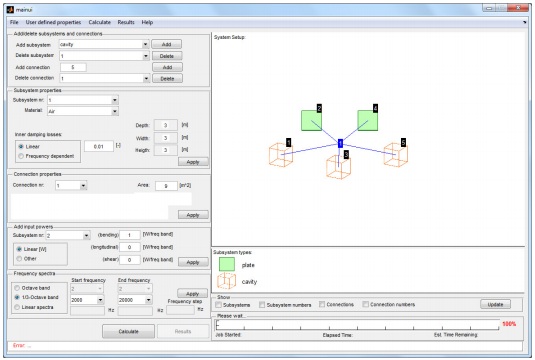Screen dimensions: 535x360
Task: Select cavity cube subsystem number 5
Action: click(x=395, y=155)
